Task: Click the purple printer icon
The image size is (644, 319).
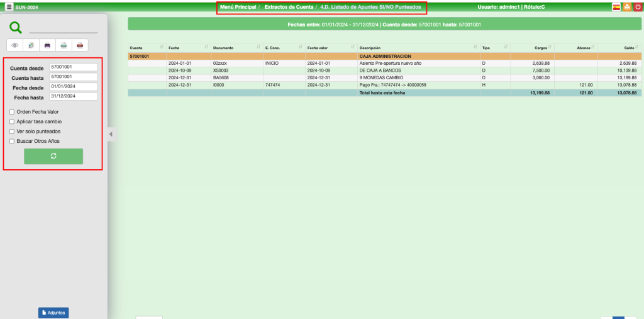Action: pyautogui.click(x=47, y=45)
